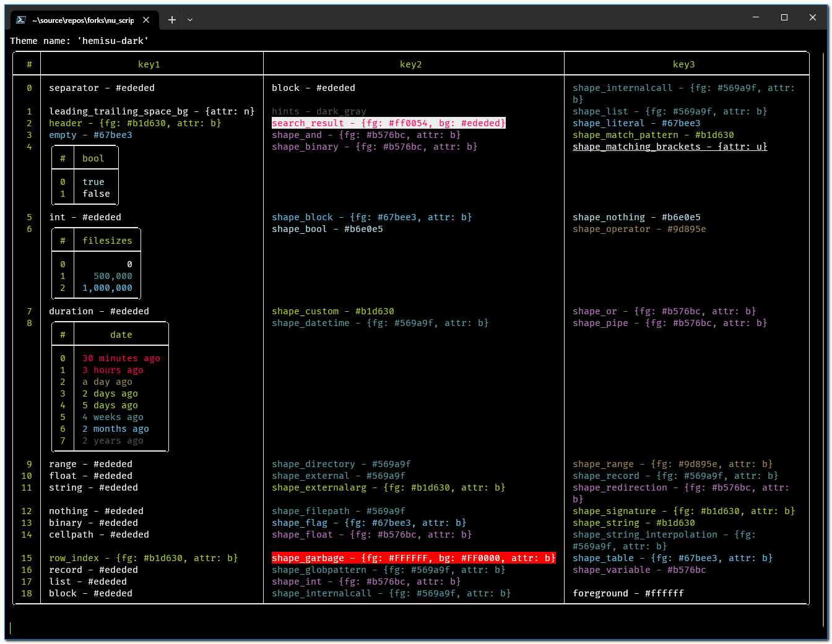Viewport: 832px width, 644px height.
Task: Click 'shape_bool - #b6e0e5' text
Action: click(x=327, y=229)
